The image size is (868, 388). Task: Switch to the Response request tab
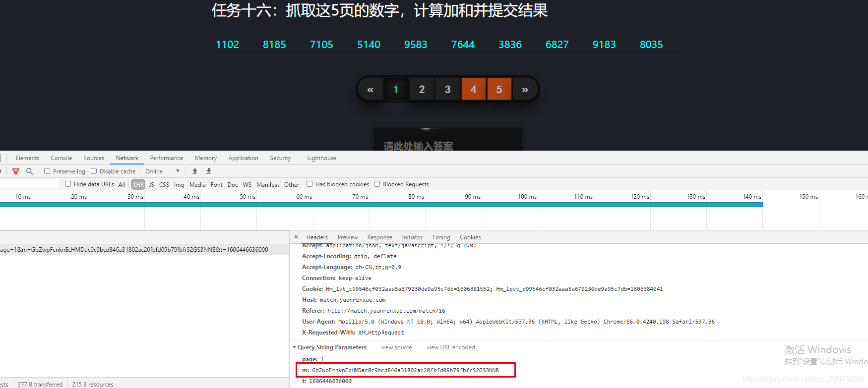click(x=379, y=237)
